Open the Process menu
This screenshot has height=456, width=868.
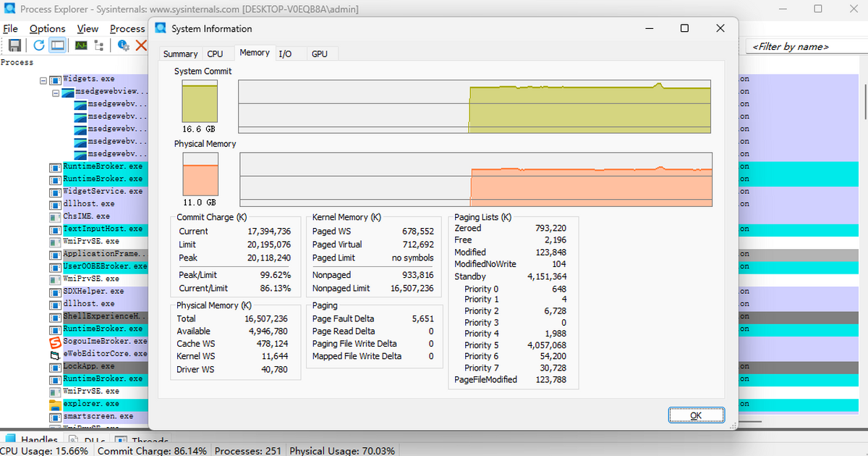coord(127,29)
